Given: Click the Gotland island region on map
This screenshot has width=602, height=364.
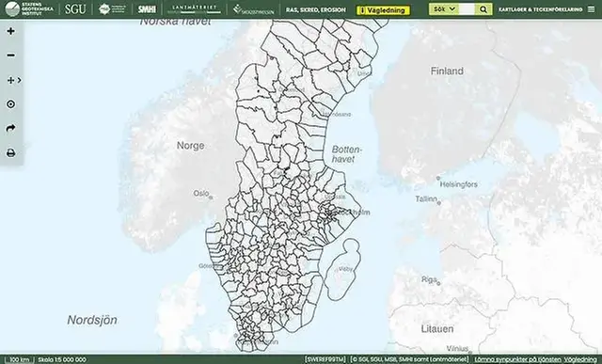Looking at the screenshot, I should point(342,269).
